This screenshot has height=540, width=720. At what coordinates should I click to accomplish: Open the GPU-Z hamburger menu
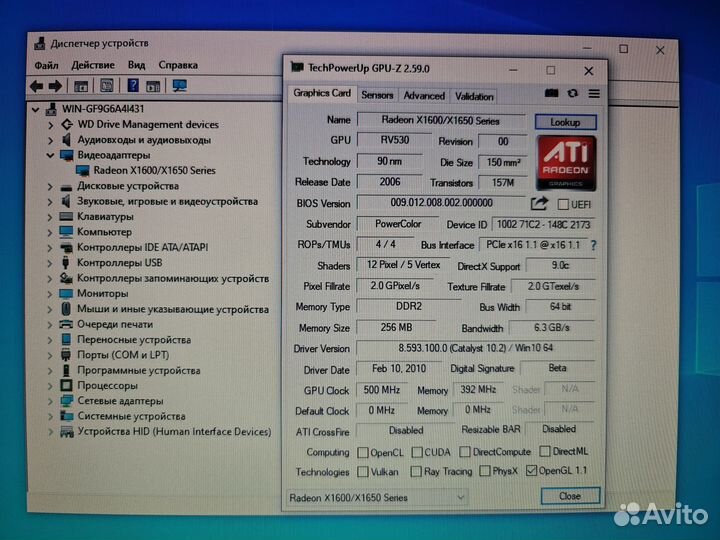594,94
